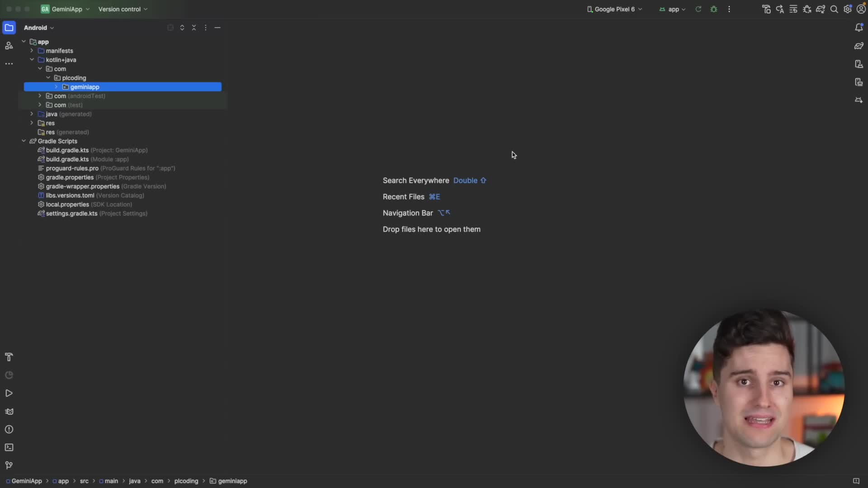The height and width of the screenshot is (488, 868).
Task: Open the Version control menu
Action: (123, 9)
